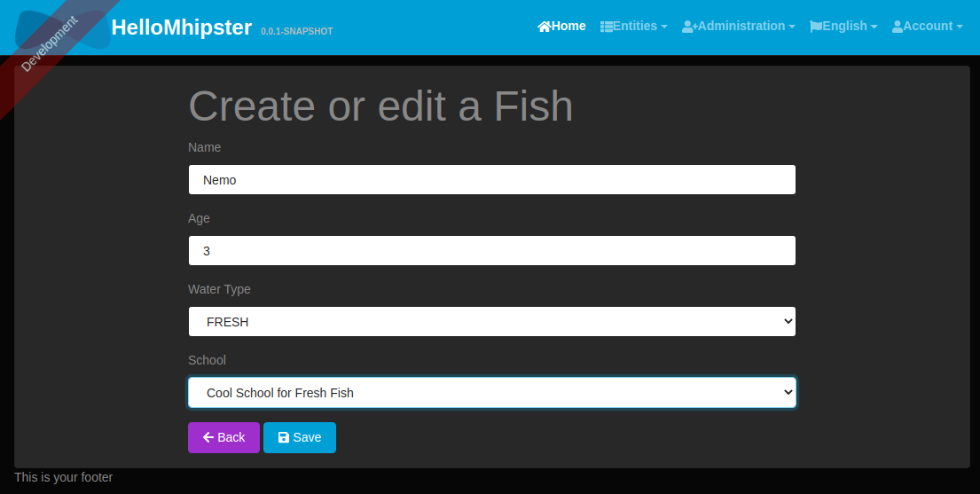Go to the Home nav link
The image size is (980, 494).
(562, 27)
